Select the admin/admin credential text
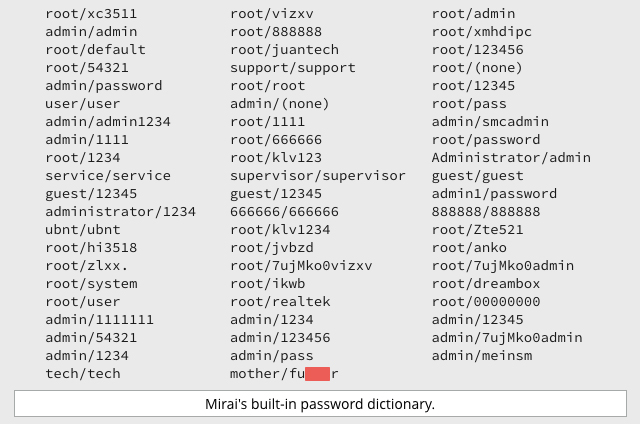 [x=91, y=32]
